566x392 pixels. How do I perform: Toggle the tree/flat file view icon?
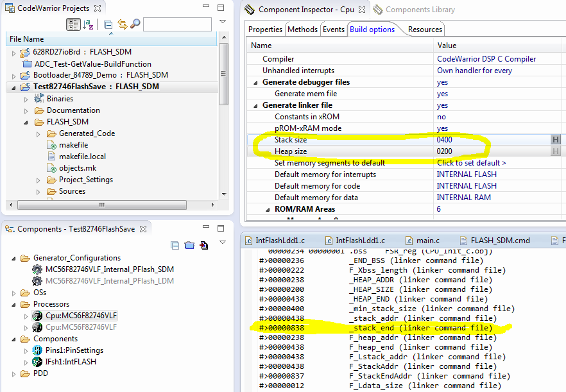73,24
